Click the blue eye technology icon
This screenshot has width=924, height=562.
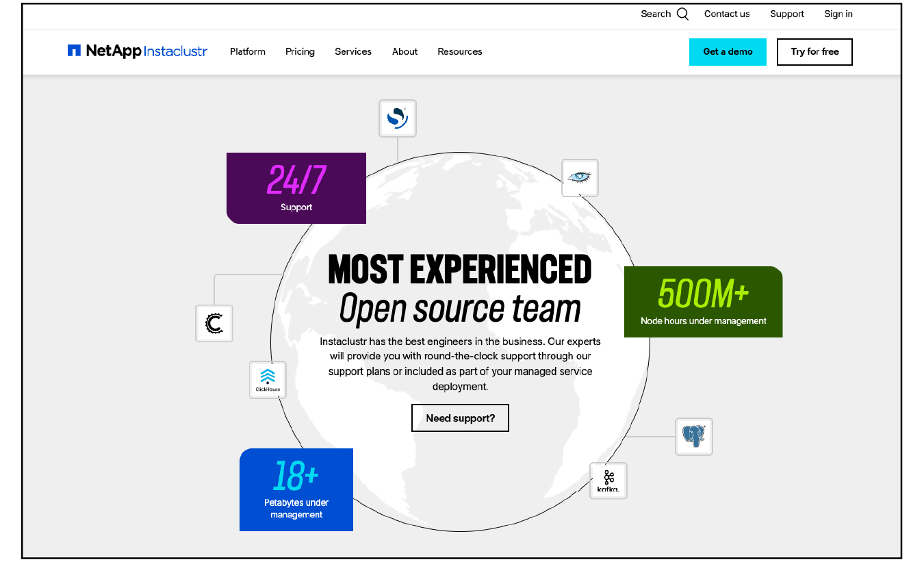(x=580, y=177)
